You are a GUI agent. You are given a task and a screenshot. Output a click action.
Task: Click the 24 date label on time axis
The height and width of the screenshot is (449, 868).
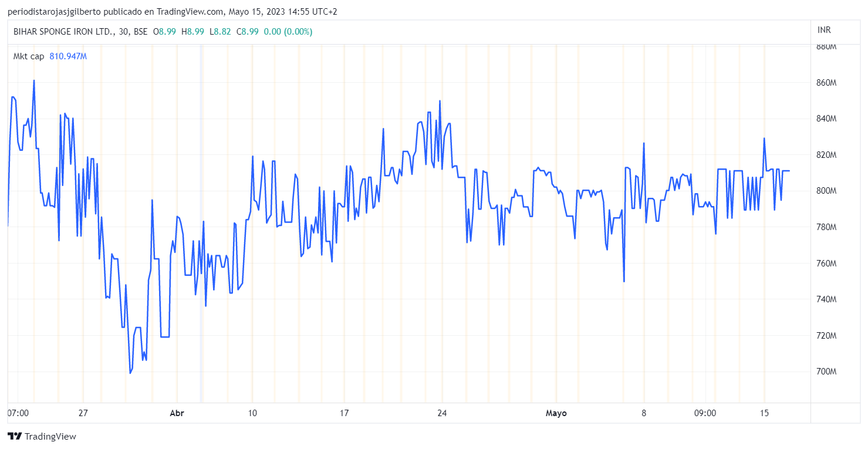(442, 413)
